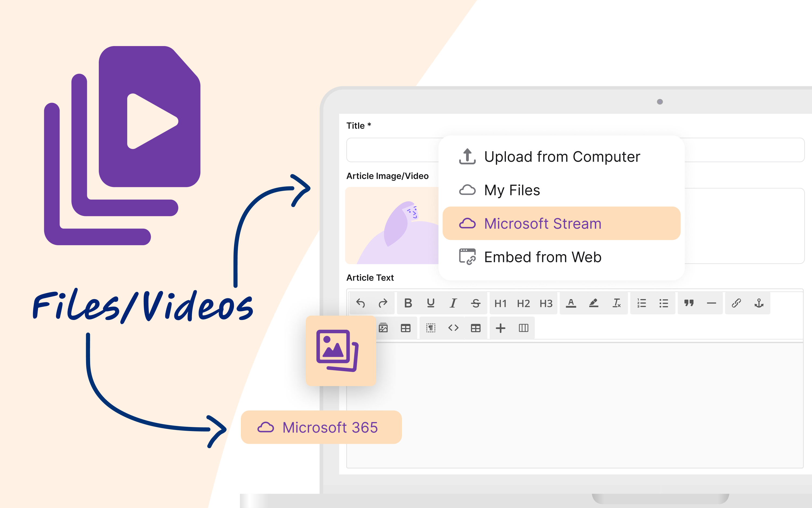This screenshot has height=508, width=812.
Task: Pick the Microsoft Stream option
Action: (x=561, y=224)
